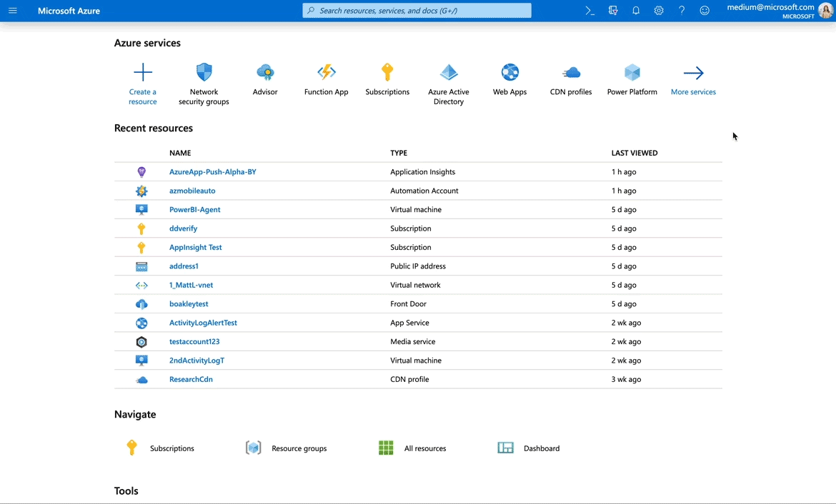Screen dimensions: 836x504
Task: Click the More services arrow icon
Action: [694, 72]
